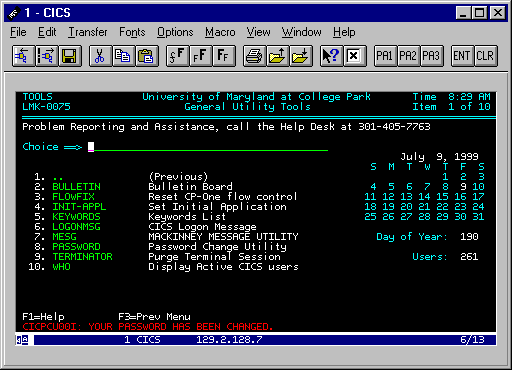Open the Window menu
The image size is (512, 370).
(x=302, y=32)
